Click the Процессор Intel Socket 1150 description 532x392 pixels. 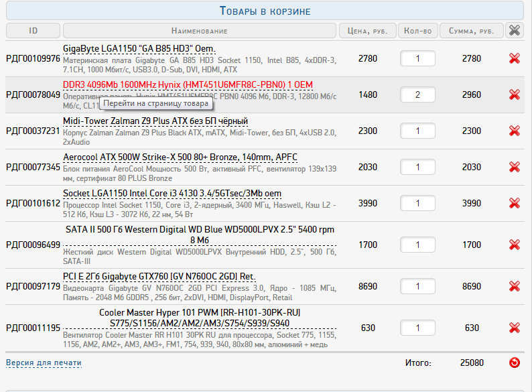(200, 210)
